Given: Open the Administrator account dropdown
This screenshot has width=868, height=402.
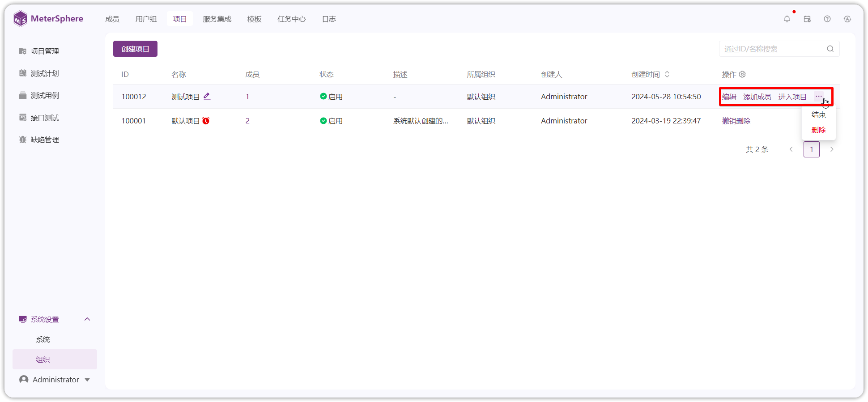Looking at the screenshot, I should click(55, 380).
